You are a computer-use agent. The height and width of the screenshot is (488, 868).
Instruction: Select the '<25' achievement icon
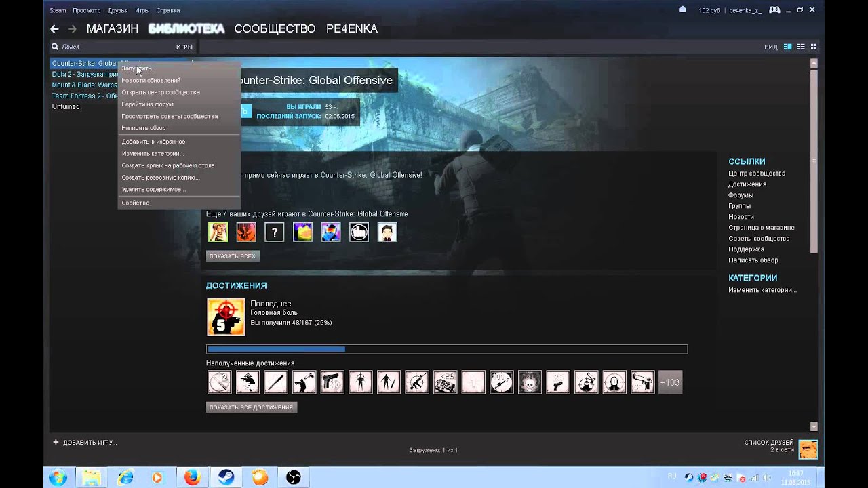coord(446,382)
